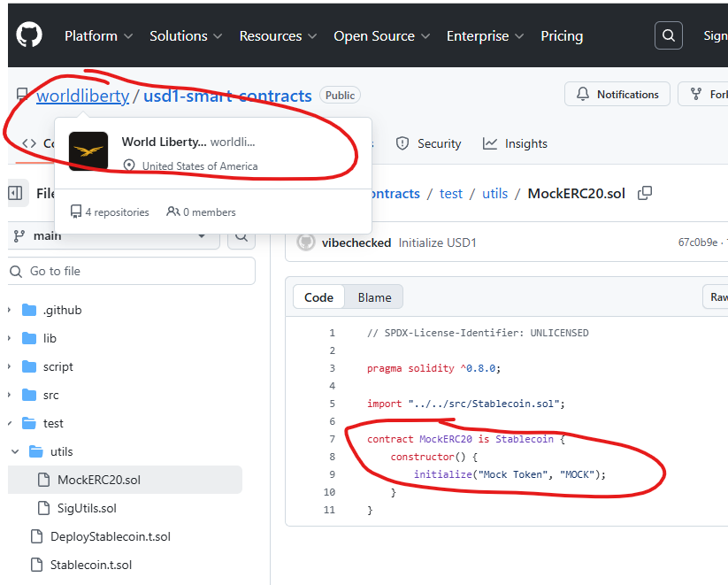
Task: Select the utils folder row
Action: (x=125, y=451)
